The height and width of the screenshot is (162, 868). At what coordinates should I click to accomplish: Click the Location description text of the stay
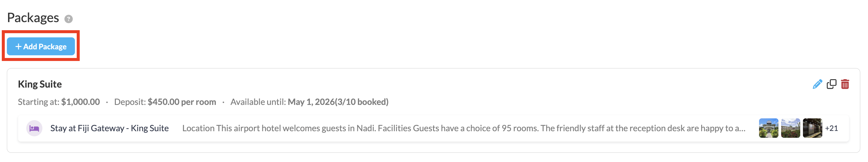[x=462, y=128]
